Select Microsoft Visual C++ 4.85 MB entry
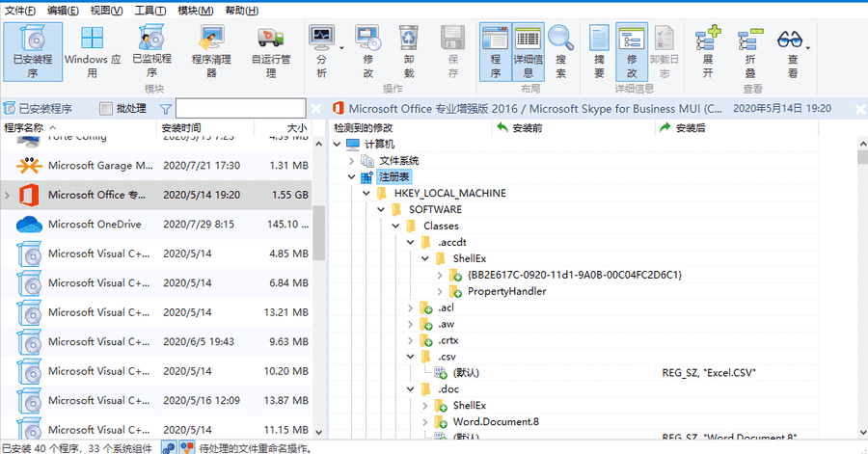This screenshot has width=868, height=454. [x=156, y=254]
